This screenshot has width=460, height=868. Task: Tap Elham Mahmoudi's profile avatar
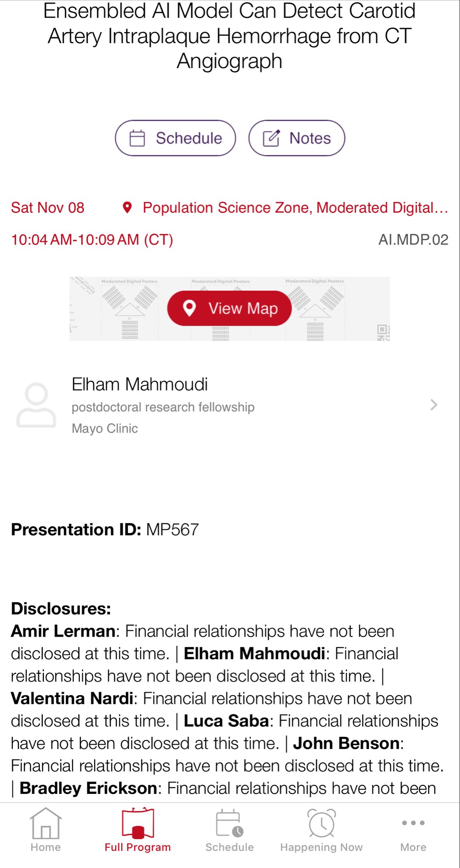click(36, 405)
